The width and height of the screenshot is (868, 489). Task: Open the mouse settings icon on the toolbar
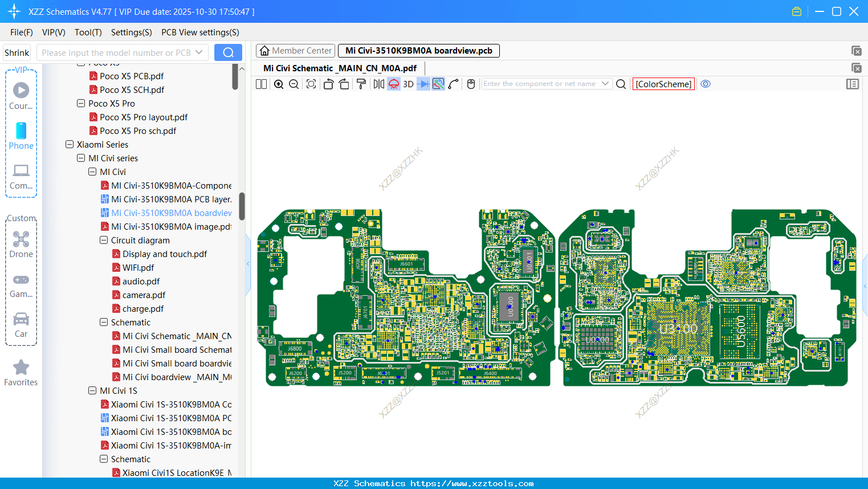point(470,84)
